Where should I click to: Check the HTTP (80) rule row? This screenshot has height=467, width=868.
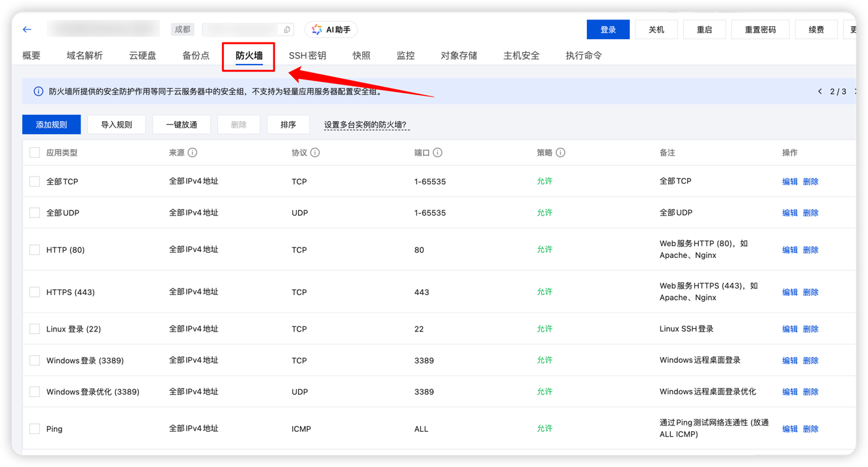(x=34, y=249)
